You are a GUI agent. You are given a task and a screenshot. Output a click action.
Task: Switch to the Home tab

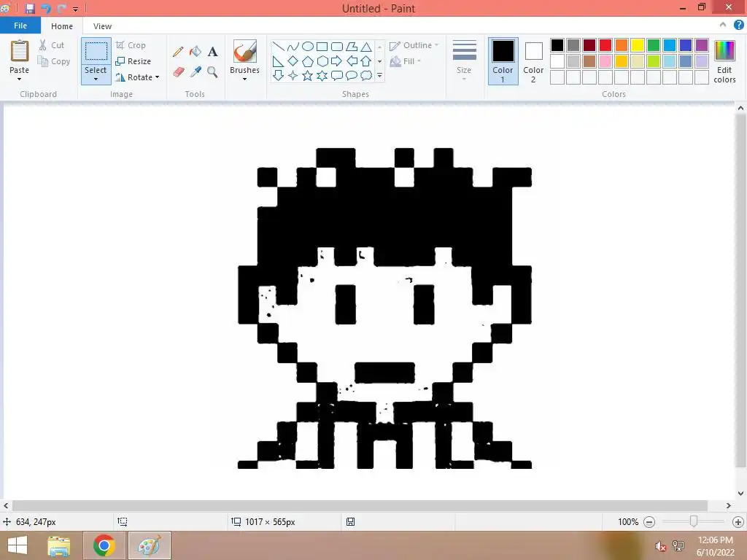point(62,26)
